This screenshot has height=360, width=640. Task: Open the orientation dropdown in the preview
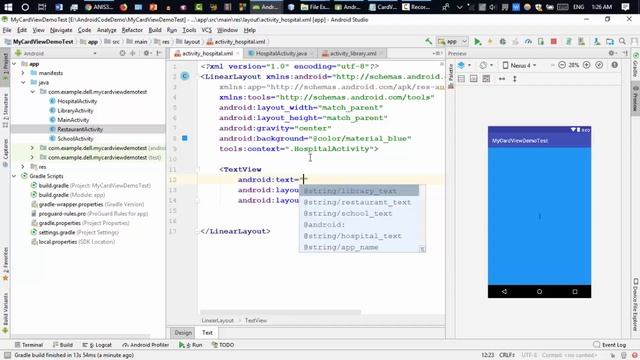pyautogui.click(x=487, y=65)
